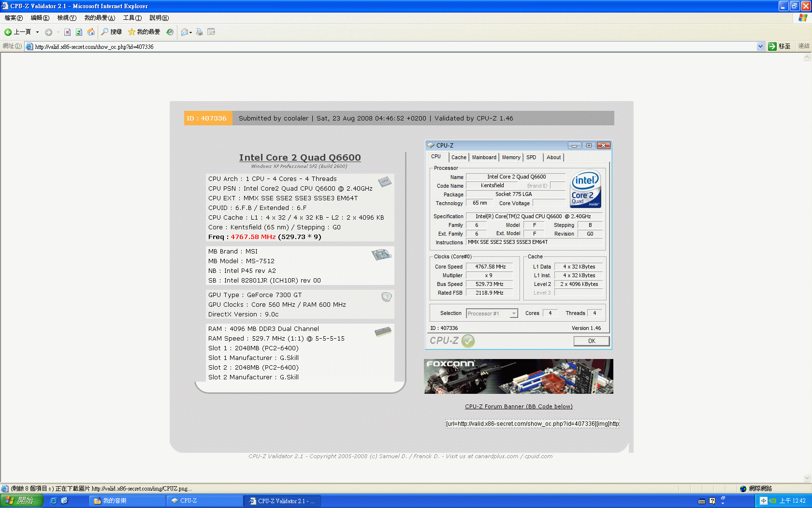Click the OK button in CPU-Z panel
The width and height of the screenshot is (812, 508).
(592, 341)
